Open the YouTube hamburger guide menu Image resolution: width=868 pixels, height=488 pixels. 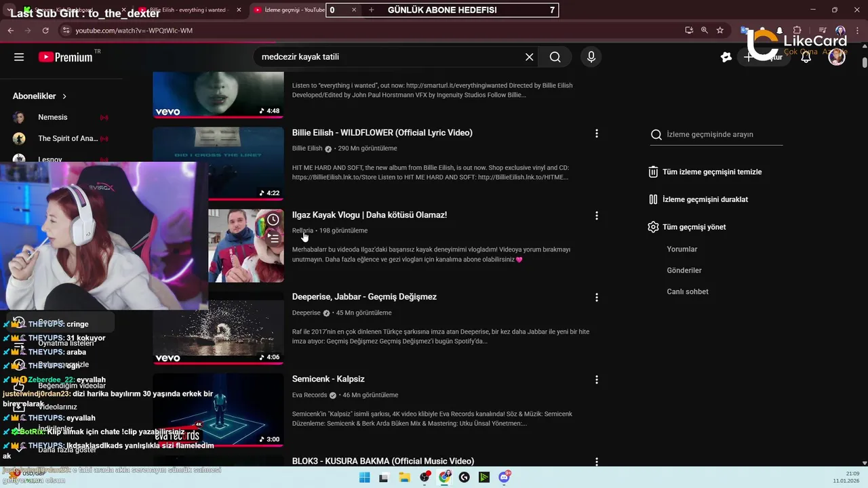coord(19,57)
